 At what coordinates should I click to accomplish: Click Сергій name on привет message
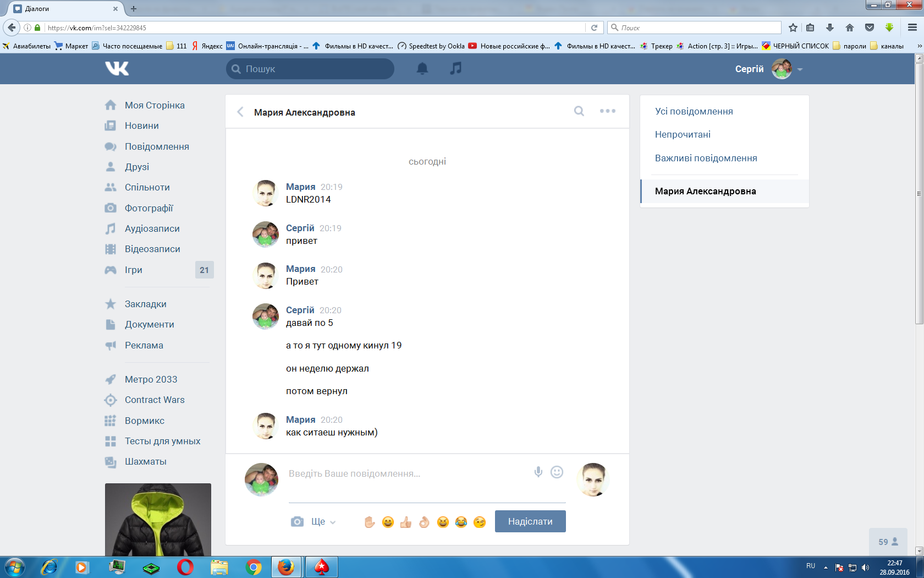tap(300, 228)
